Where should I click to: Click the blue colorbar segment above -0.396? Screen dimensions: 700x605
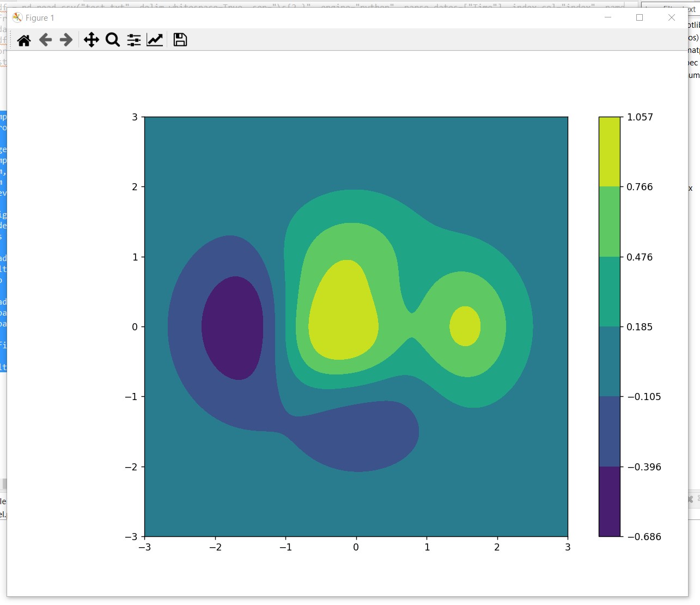point(610,432)
